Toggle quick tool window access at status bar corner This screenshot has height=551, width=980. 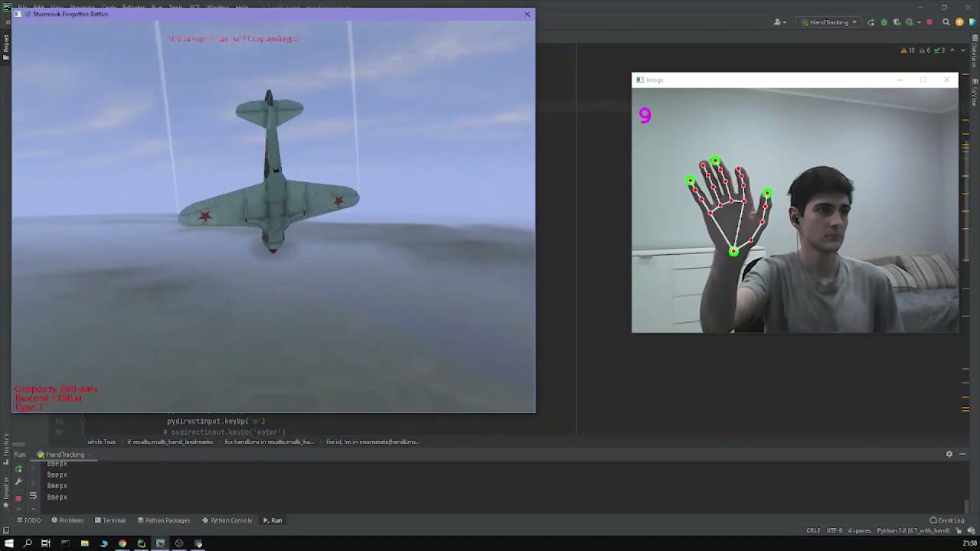5,530
